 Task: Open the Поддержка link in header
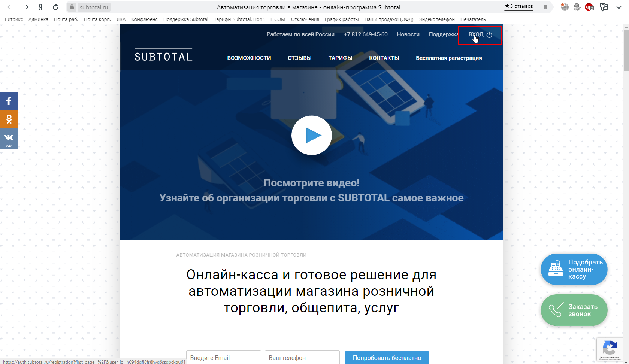(x=444, y=34)
